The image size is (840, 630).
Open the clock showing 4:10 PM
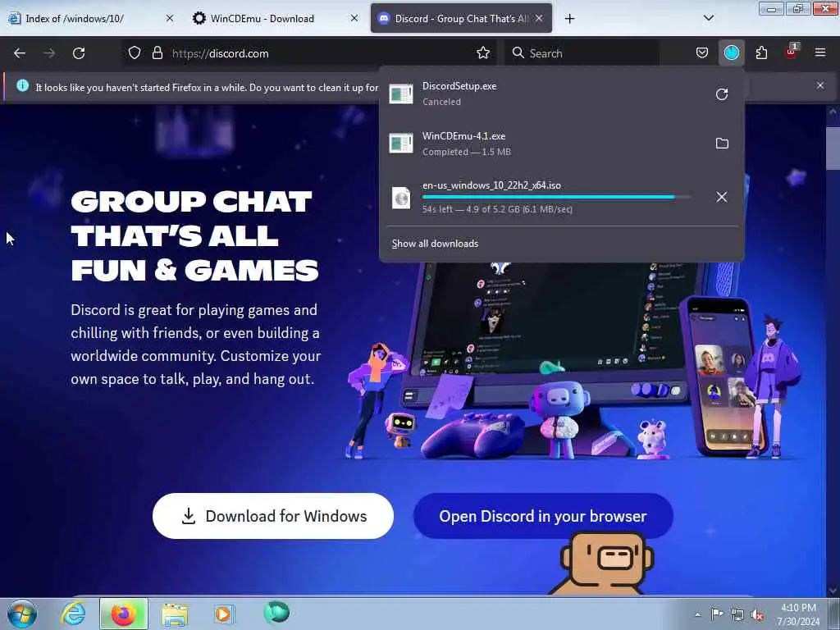798,614
